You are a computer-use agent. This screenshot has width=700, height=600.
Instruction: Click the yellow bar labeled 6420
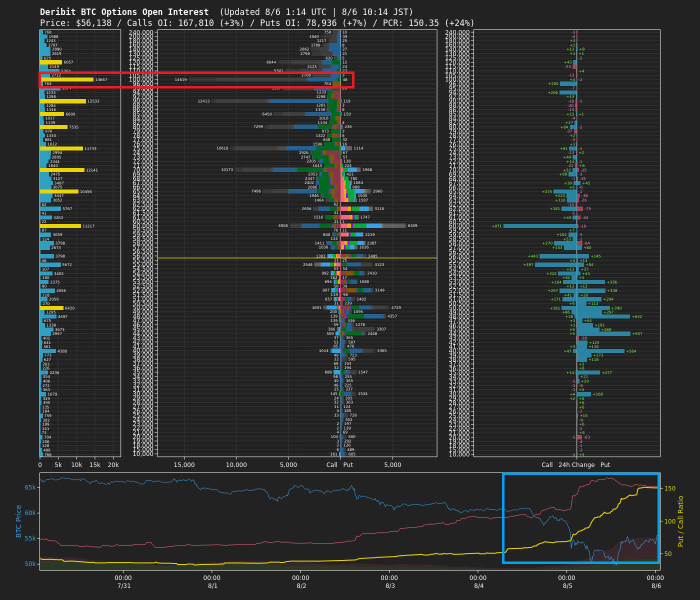[51, 308]
